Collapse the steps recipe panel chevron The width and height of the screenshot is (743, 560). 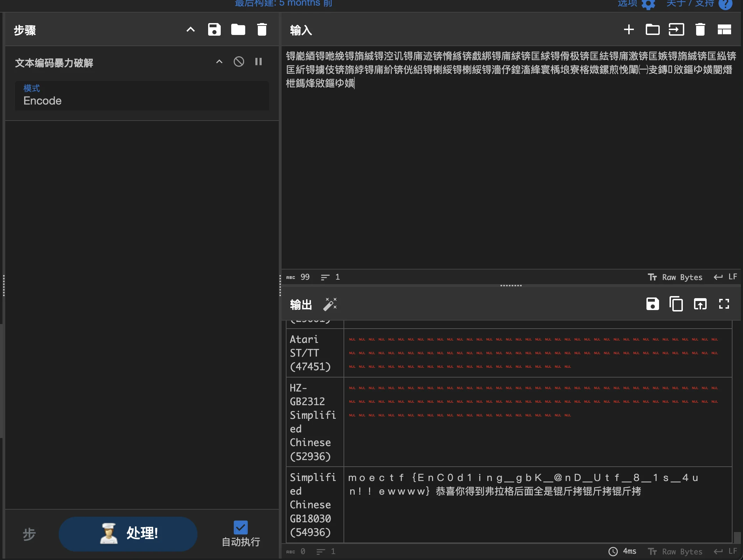tap(190, 30)
